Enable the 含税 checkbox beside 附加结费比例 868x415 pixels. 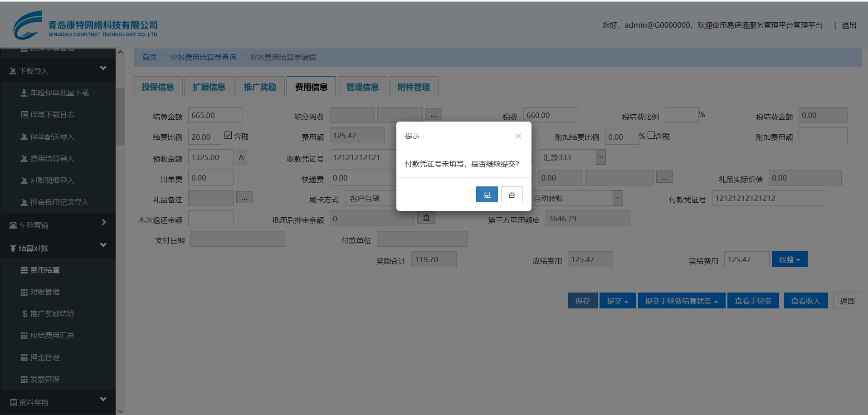(651, 136)
